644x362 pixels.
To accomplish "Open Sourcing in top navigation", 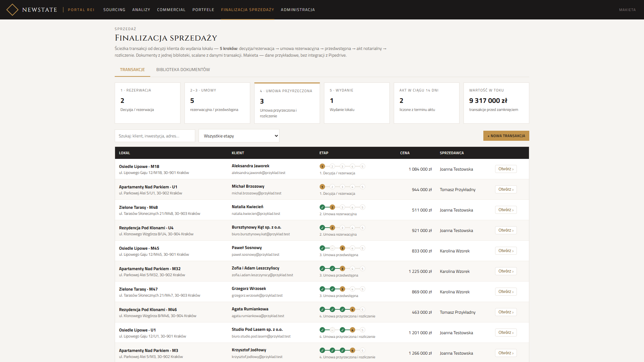I will pos(114,10).
